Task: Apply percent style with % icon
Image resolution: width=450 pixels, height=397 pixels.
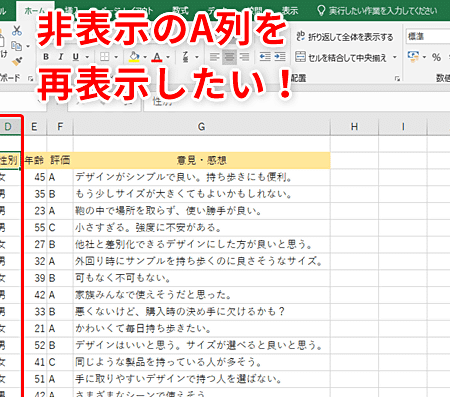Action: [x=436, y=57]
